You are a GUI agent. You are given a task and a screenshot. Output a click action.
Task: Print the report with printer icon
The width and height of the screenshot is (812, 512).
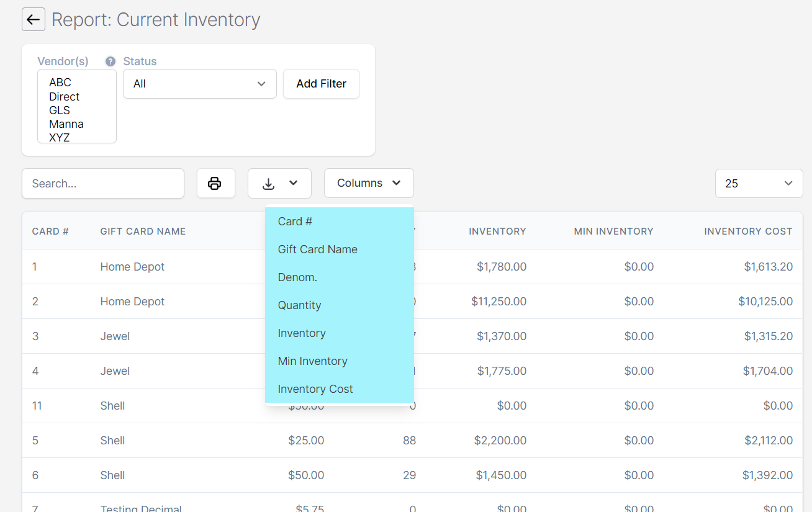(215, 183)
